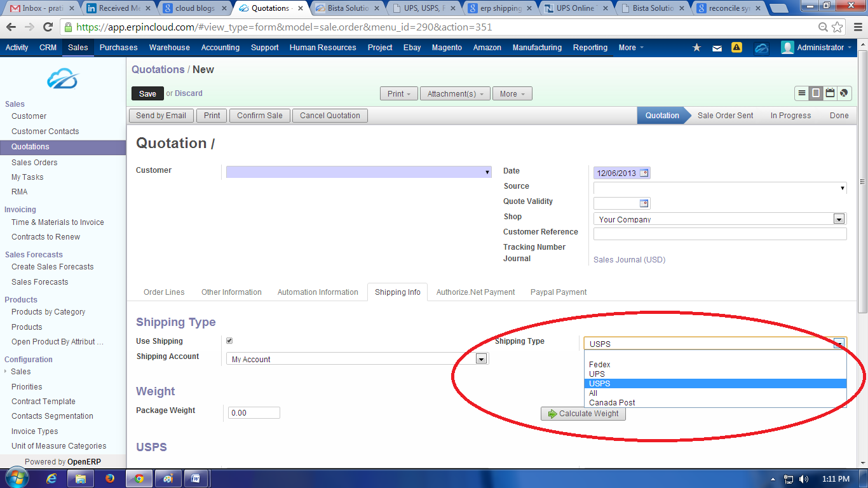This screenshot has height=488, width=868.
Task: Click the browser forward arrow
Action: click(29, 27)
